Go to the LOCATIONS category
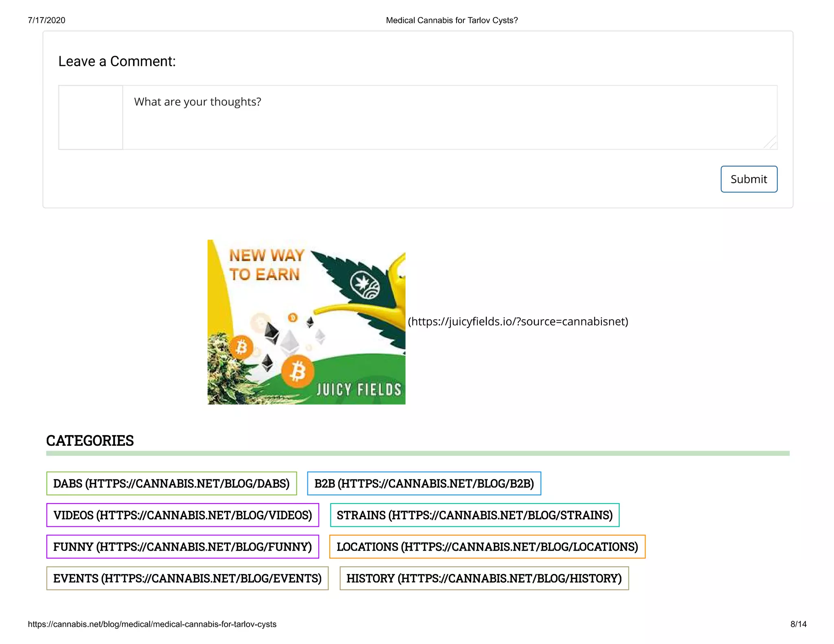The width and height of the screenshot is (834, 644). coord(487,547)
